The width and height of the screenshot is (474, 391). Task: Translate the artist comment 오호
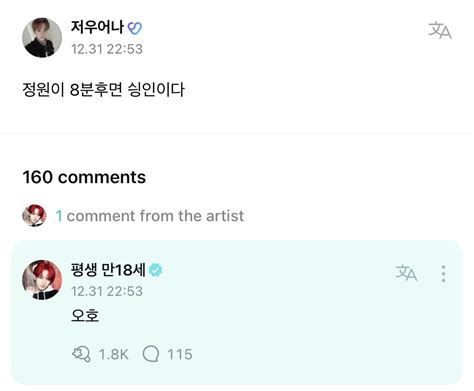[406, 273]
